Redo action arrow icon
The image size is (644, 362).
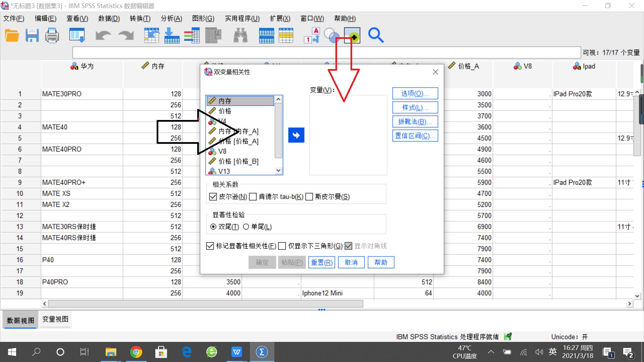tap(126, 36)
